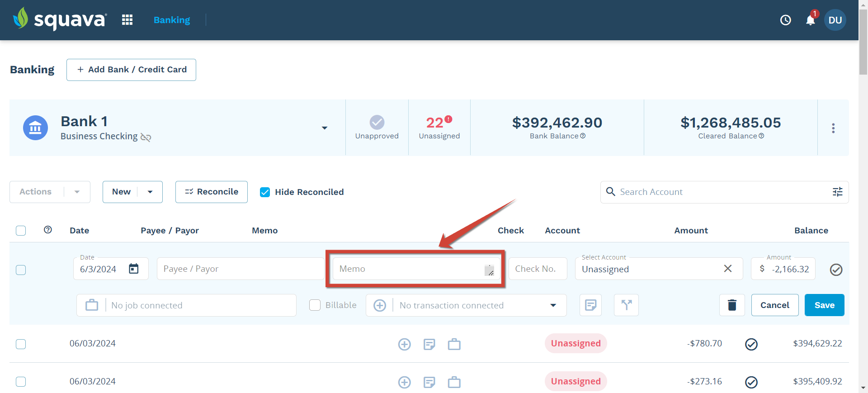Click the Check No. input field

(538, 269)
